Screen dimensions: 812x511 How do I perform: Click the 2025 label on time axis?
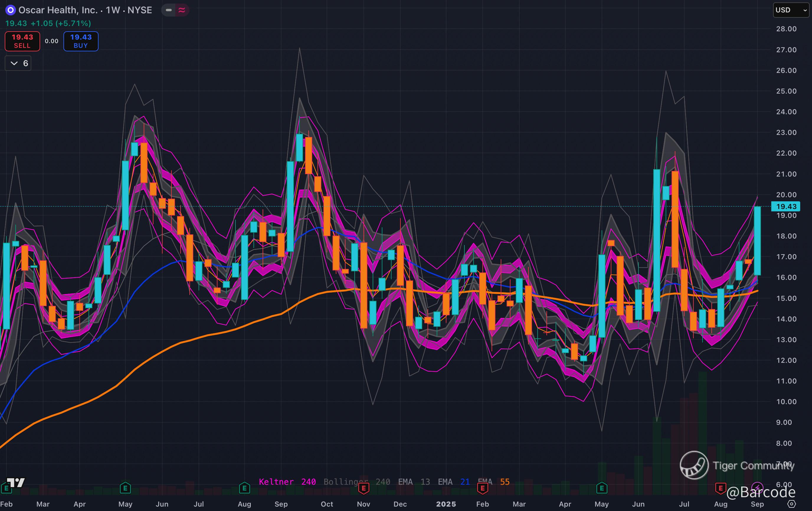click(446, 504)
